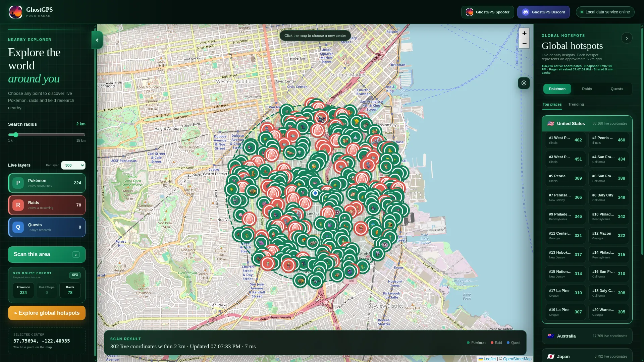Zoom out on the map
The height and width of the screenshot is (362, 644).
click(x=524, y=44)
